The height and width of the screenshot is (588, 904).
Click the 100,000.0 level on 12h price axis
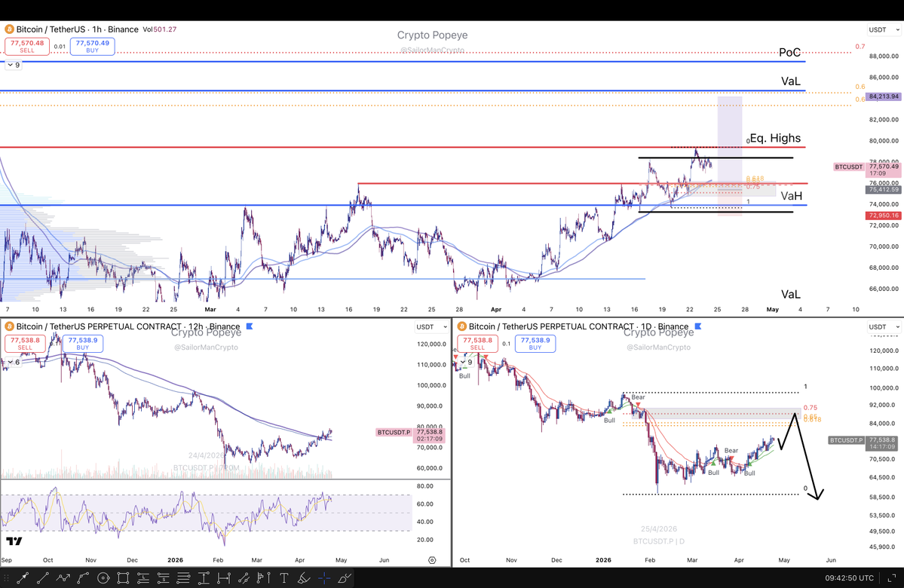point(432,386)
